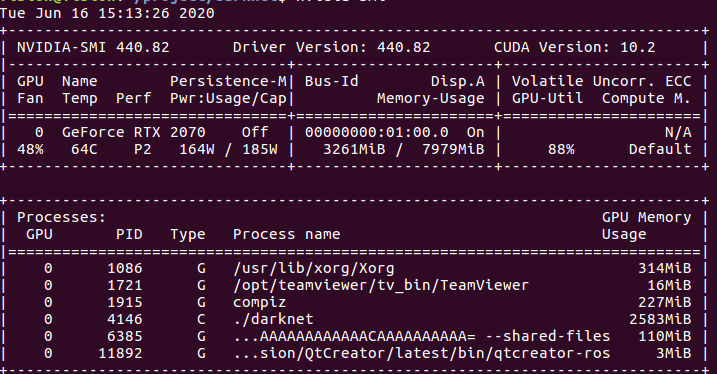
Task: Click the "Processes:" section label
Action: tap(62, 218)
